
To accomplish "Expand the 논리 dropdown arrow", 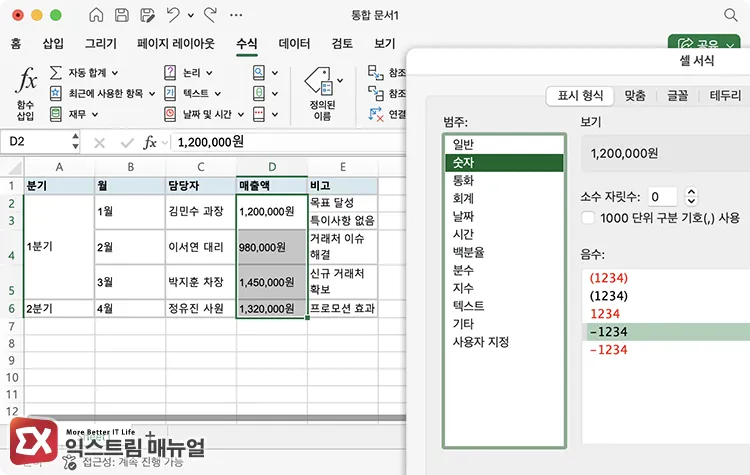I will pyautogui.click(x=209, y=73).
